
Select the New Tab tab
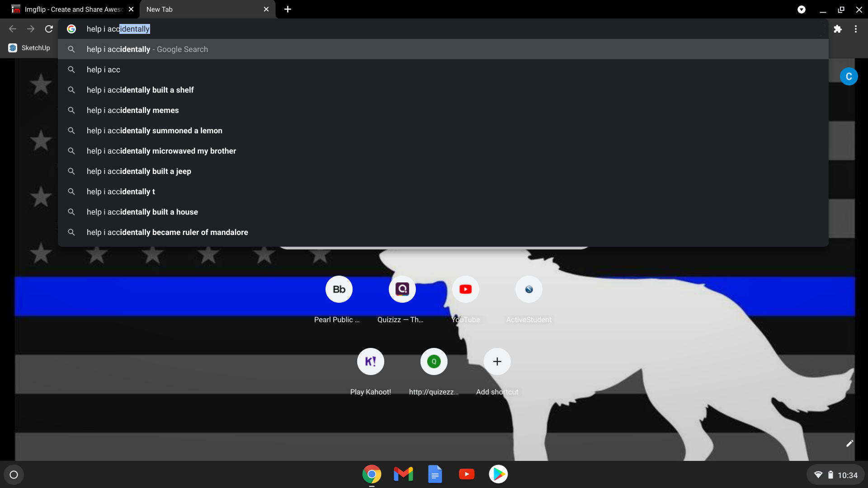pos(208,9)
